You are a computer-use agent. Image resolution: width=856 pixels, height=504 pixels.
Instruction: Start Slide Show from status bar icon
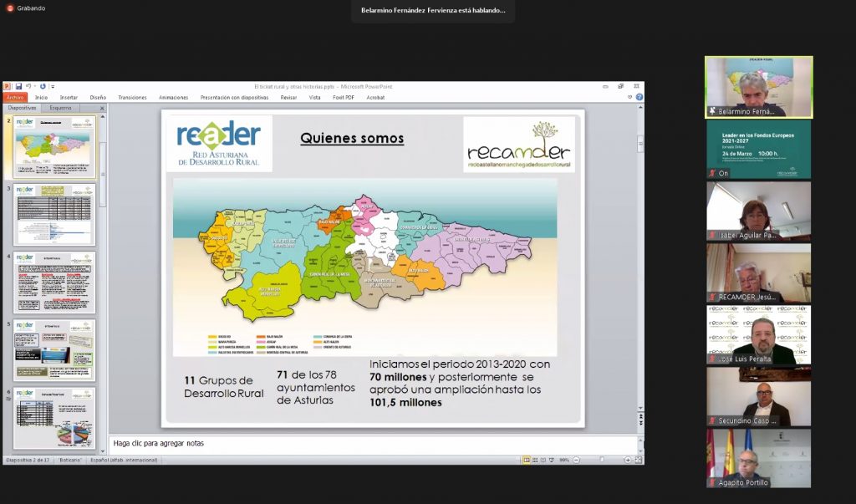[550, 460]
